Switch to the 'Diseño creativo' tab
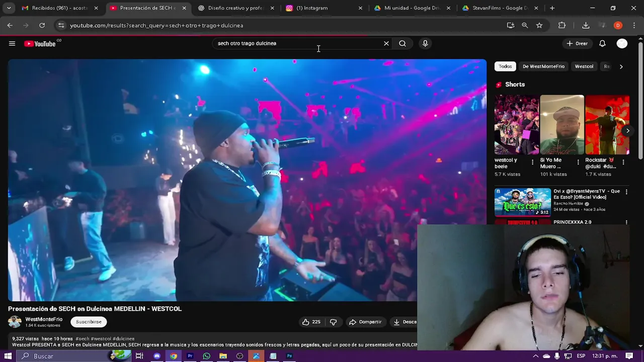 pyautogui.click(x=235, y=8)
